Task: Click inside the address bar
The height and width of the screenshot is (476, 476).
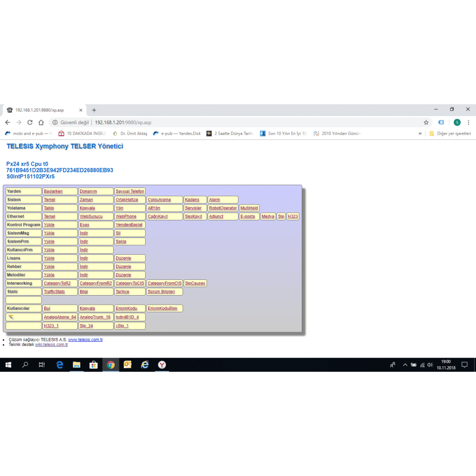Action: click(143, 122)
